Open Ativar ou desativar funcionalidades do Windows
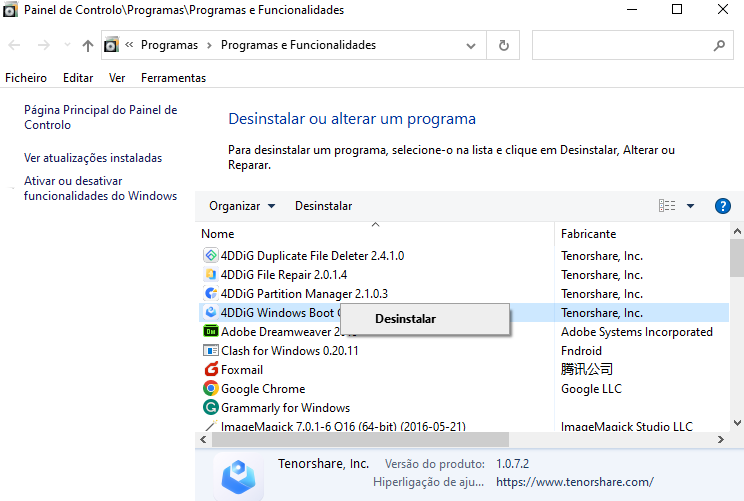 pos(101,188)
